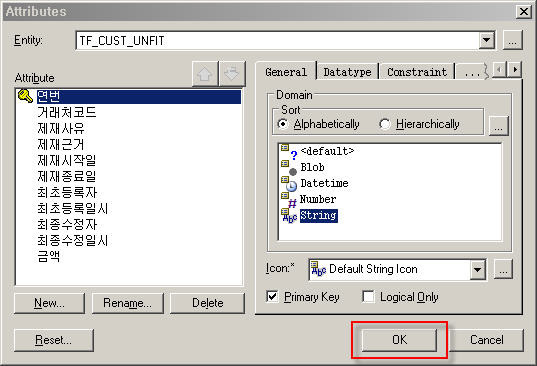Click the Cancel button
The height and width of the screenshot is (366, 537).
[x=486, y=340]
